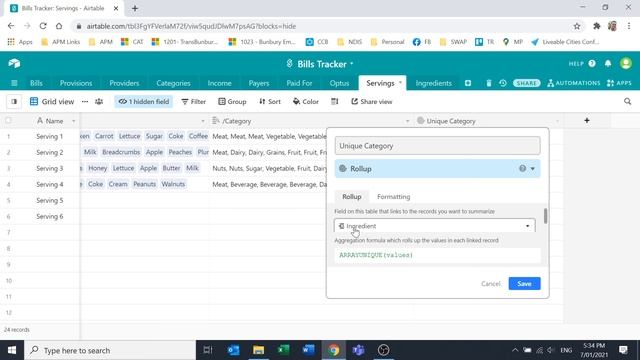Screen dimensions: 640x360
Task: Open Rollup field type help icon
Action: pyautogui.click(x=522, y=169)
